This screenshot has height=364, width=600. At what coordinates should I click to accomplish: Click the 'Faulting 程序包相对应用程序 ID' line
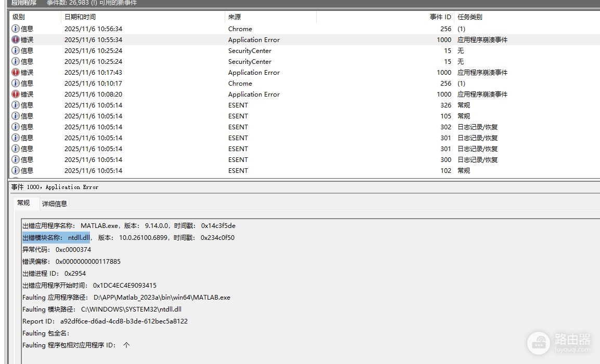click(76, 345)
